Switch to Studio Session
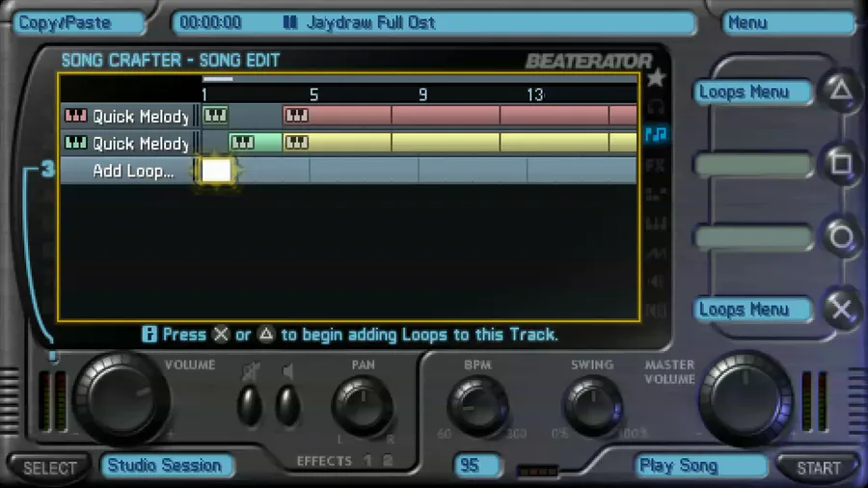This screenshot has height=488, width=868. pyautogui.click(x=167, y=465)
